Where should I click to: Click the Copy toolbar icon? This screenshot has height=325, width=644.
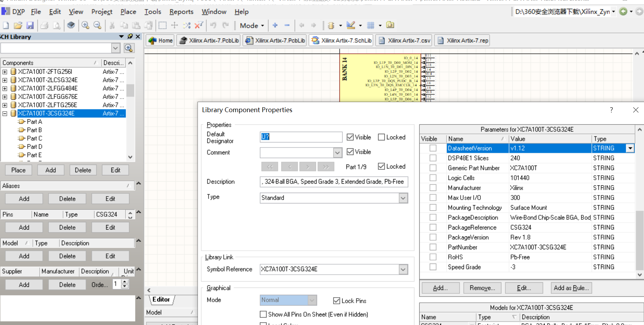pos(124,25)
